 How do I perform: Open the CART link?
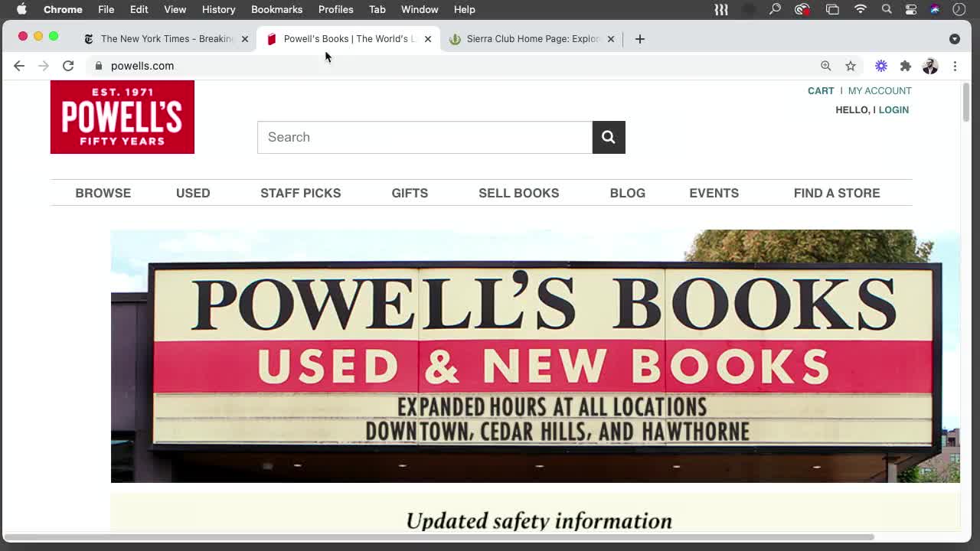(x=820, y=91)
